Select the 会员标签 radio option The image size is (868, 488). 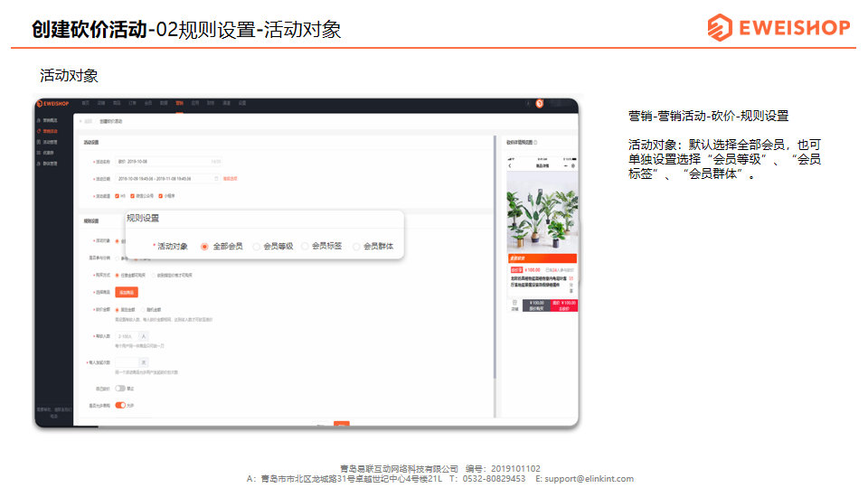(x=305, y=246)
